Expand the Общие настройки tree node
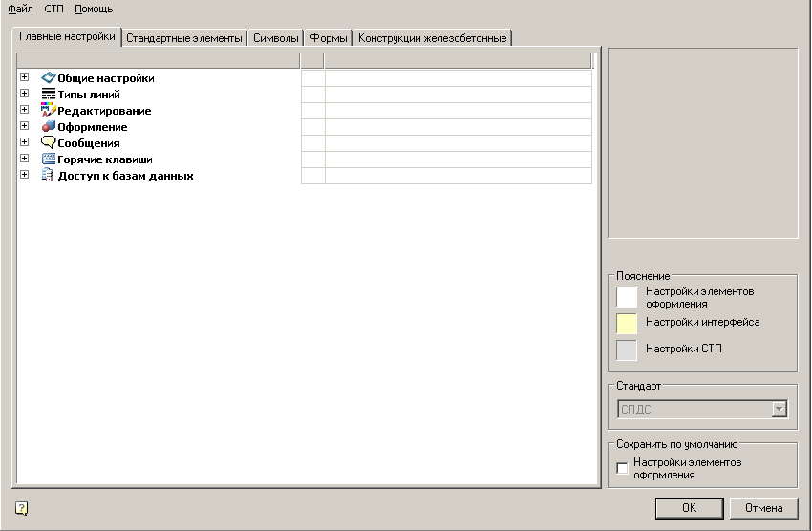Viewport: 812px width, 531px height. pyautogui.click(x=24, y=77)
